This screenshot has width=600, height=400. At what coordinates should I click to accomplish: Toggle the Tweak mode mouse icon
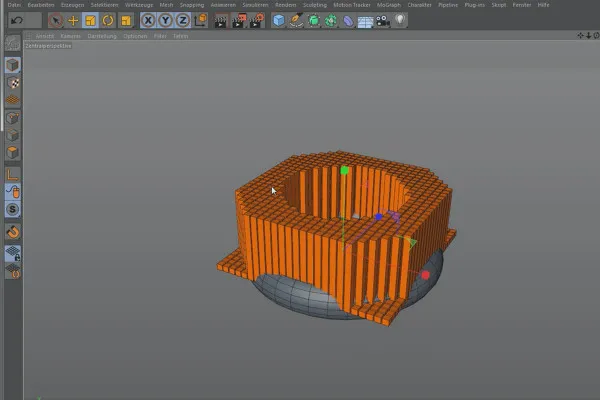coord(13,192)
